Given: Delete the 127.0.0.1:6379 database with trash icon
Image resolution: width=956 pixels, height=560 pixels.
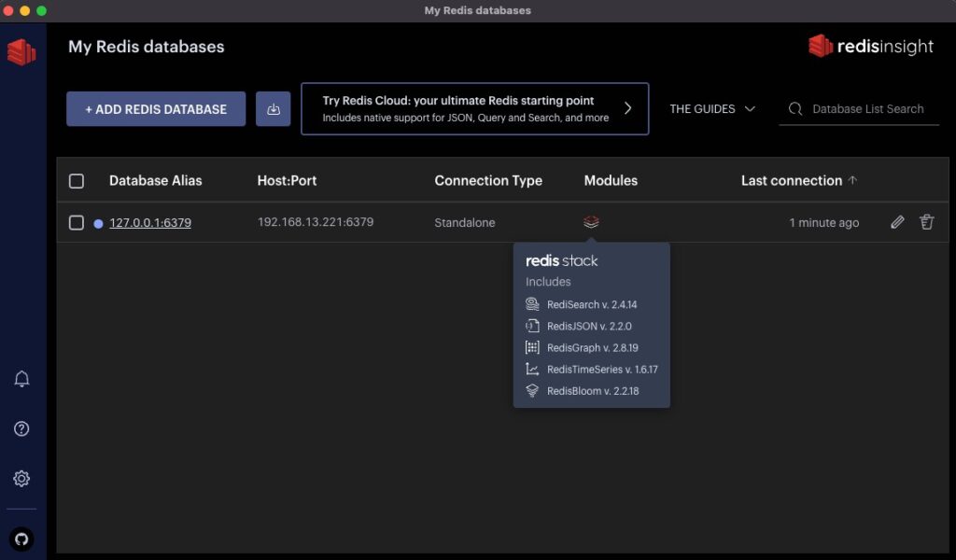Looking at the screenshot, I should pos(927,222).
